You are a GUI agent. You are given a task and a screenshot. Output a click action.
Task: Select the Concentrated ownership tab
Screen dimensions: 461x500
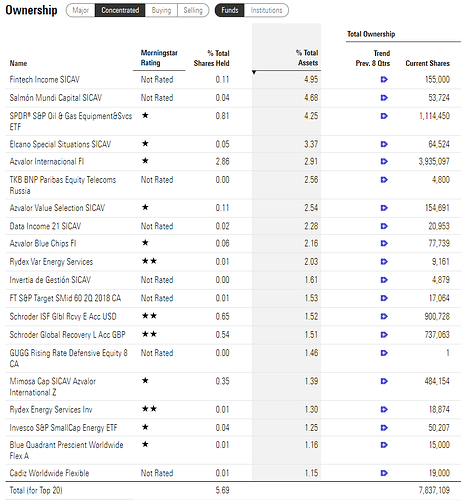(x=120, y=10)
